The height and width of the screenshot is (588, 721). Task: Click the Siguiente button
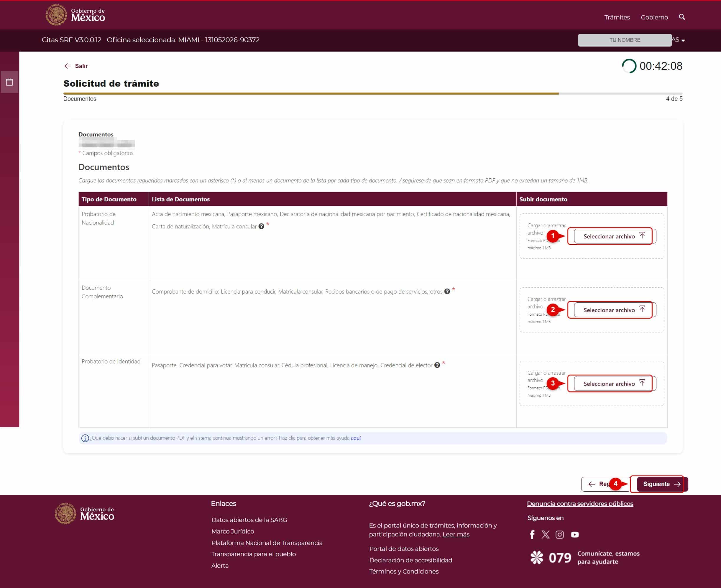click(662, 484)
